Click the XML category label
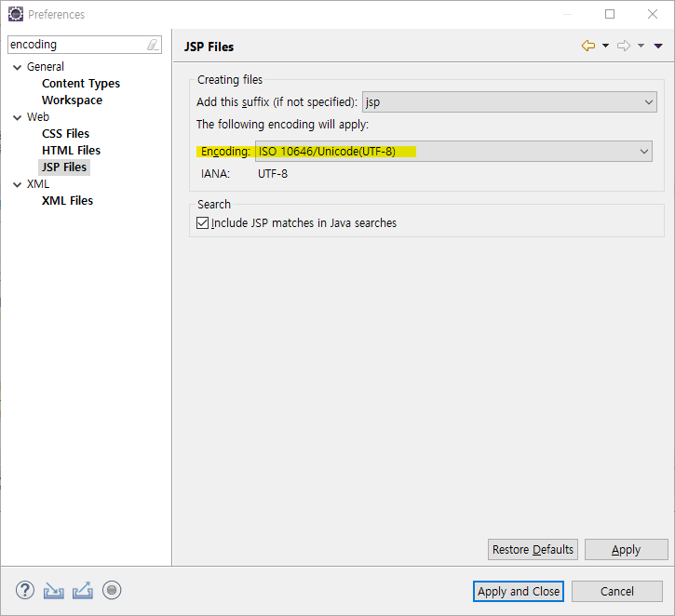 point(38,184)
